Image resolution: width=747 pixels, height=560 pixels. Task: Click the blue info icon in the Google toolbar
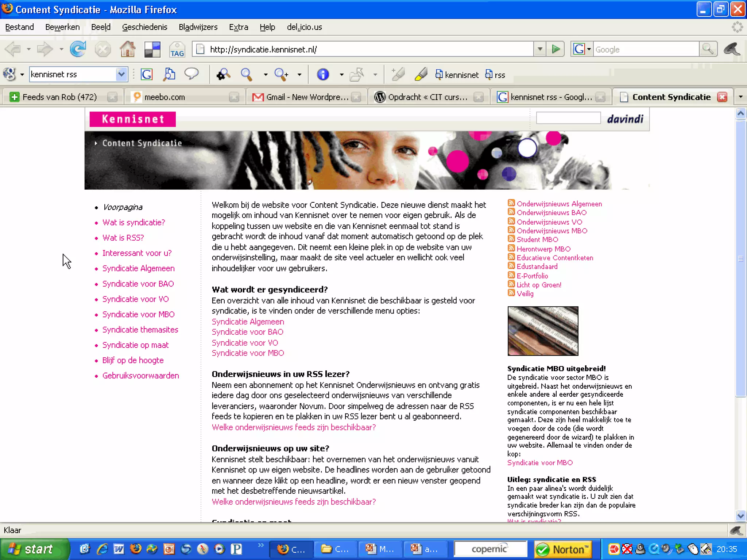click(323, 75)
